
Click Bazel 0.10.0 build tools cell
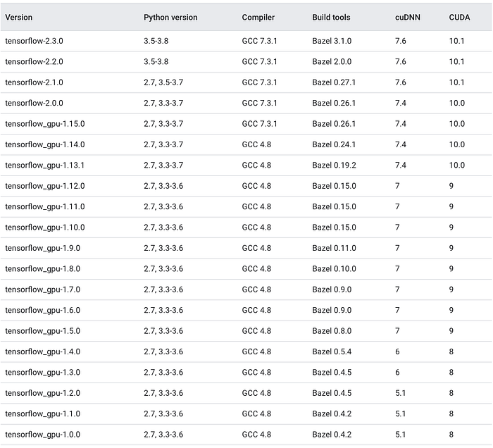click(335, 269)
